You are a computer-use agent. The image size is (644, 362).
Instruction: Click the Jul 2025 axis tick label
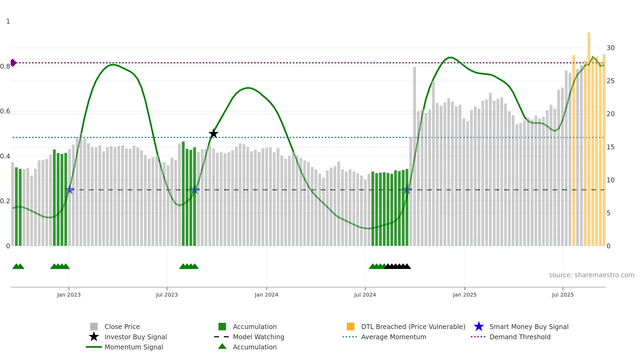tap(563, 295)
